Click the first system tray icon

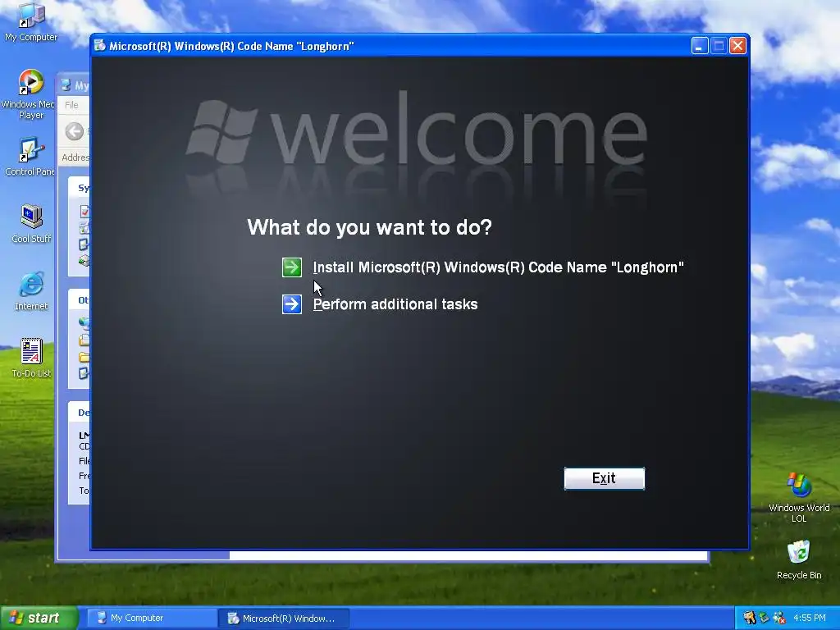(750, 619)
